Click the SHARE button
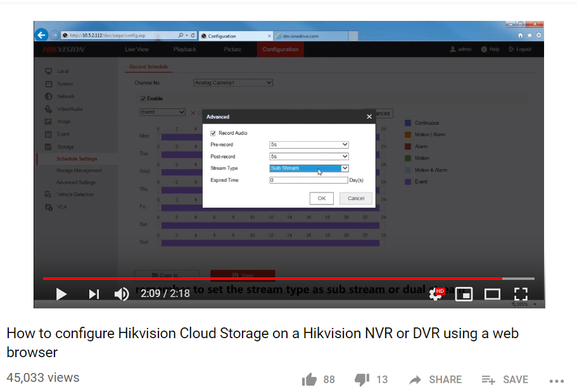The image size is (577, 392). click(x=436, y=379)
